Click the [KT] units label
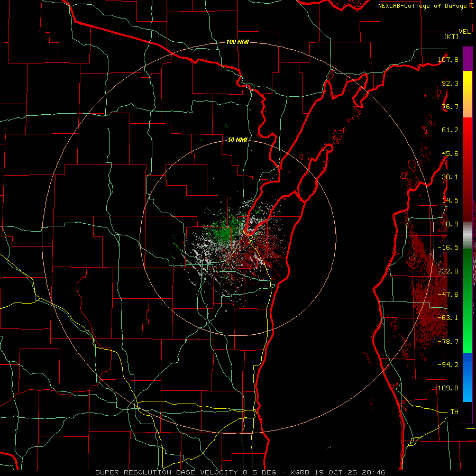 click(x=452, y=36)
